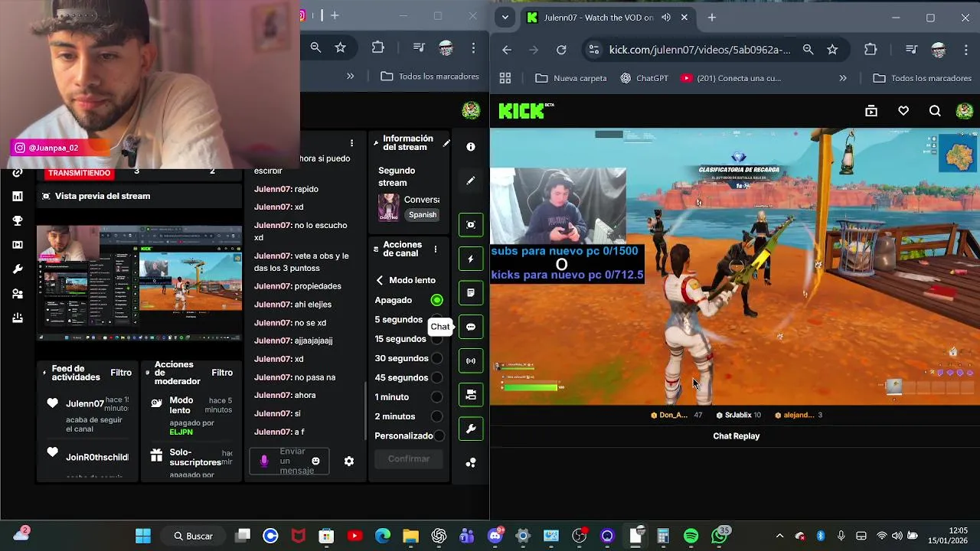Screen dimensions: 980x551
Task: Open the emoji picker in chat input
Action: point(315,461)
